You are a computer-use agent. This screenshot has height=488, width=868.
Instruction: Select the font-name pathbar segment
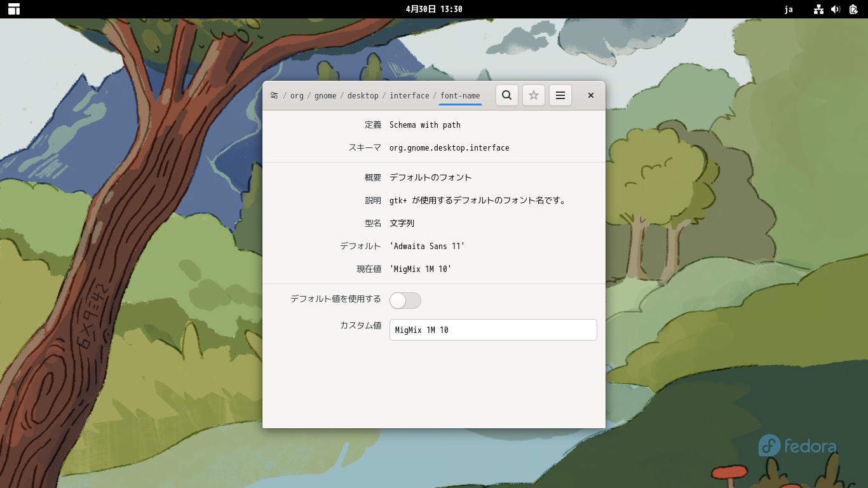click(460, 95)
